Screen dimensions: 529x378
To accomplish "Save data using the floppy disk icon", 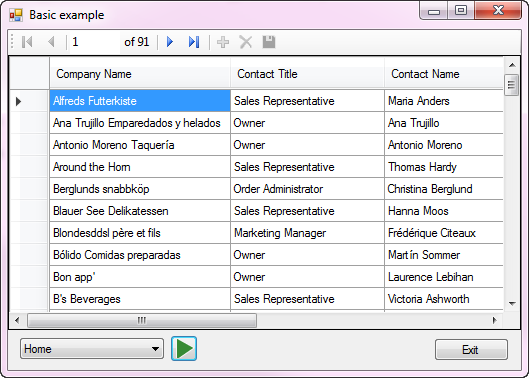I will pyautogui.click(x=269, y=42).
